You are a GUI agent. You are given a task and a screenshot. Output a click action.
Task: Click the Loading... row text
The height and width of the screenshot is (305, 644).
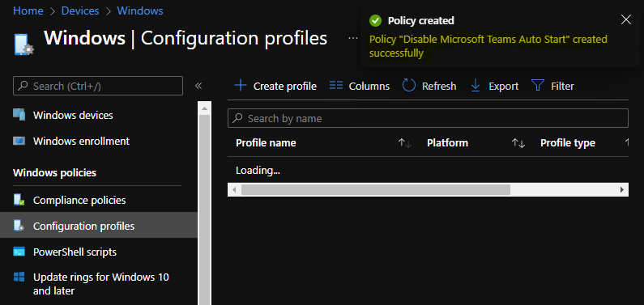[x=258, y=170]
